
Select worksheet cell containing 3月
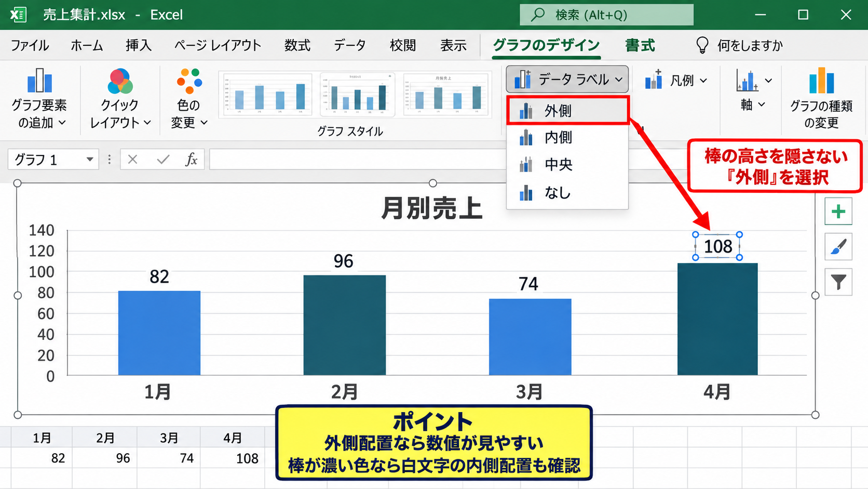point(169,438)
